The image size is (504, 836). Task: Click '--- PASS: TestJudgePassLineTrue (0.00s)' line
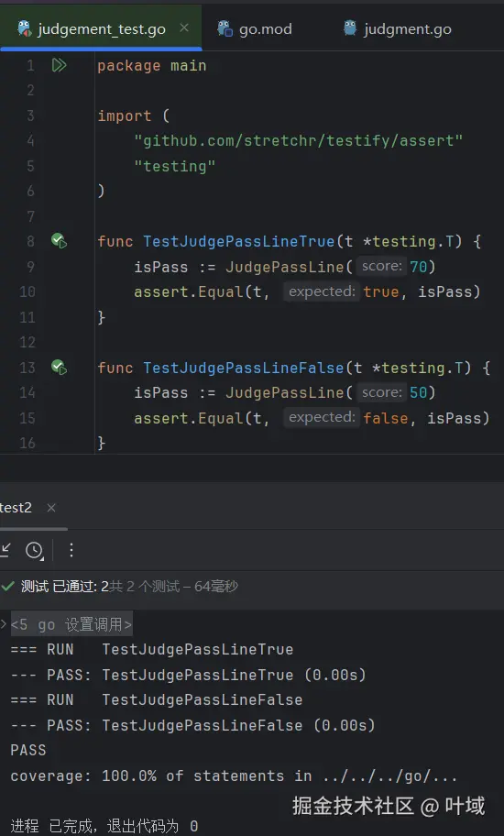[x=189, y=675]
